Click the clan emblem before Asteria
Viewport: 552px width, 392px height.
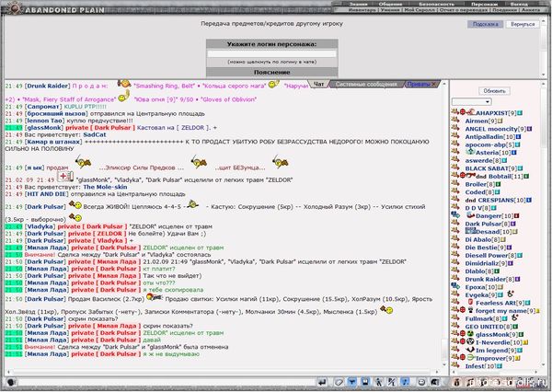click(x=470, y=152)
